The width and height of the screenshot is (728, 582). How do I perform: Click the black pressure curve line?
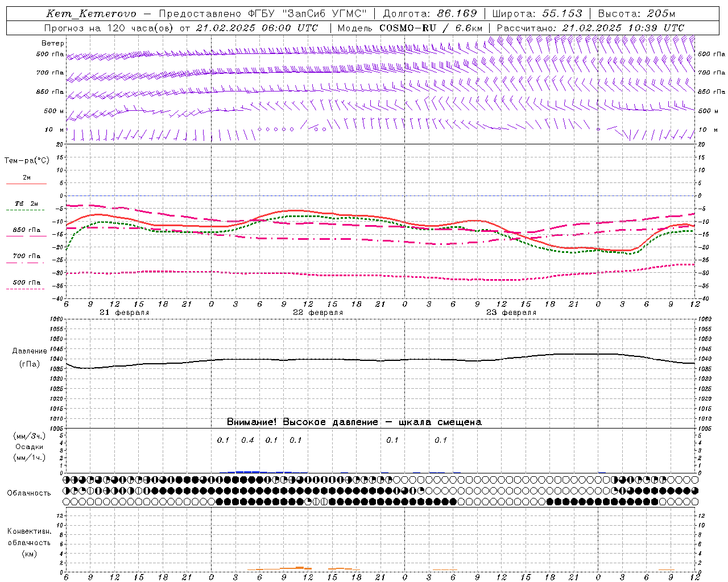click(380, 360)
